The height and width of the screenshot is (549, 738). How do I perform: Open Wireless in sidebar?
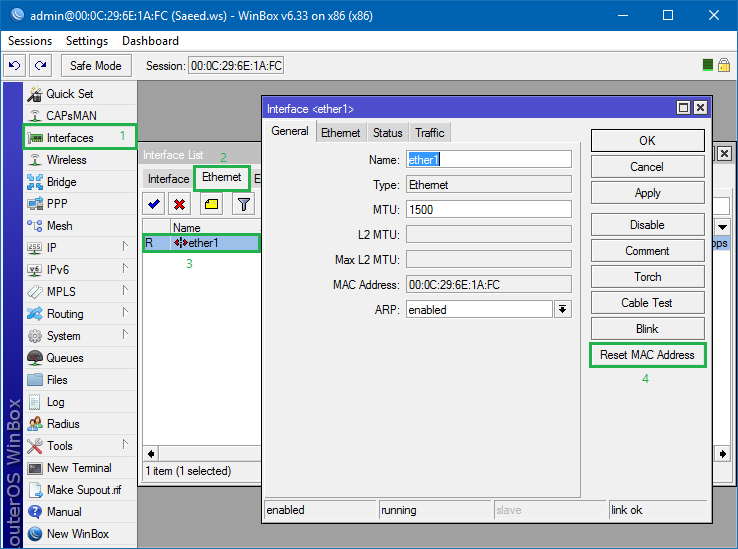click(x=80, y=160)
